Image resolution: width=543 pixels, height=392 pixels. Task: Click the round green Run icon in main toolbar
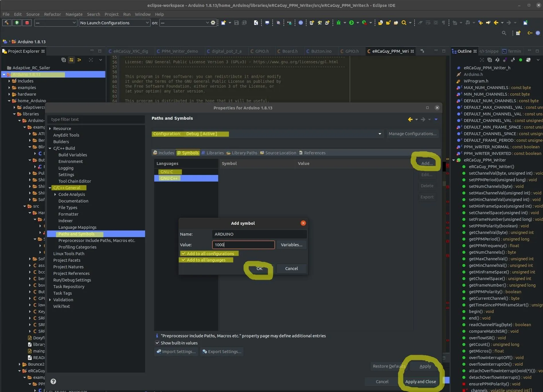(x=351, y=23)
